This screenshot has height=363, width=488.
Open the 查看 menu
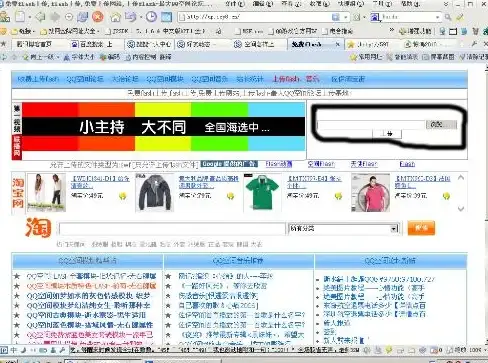[x=291, y=4]
